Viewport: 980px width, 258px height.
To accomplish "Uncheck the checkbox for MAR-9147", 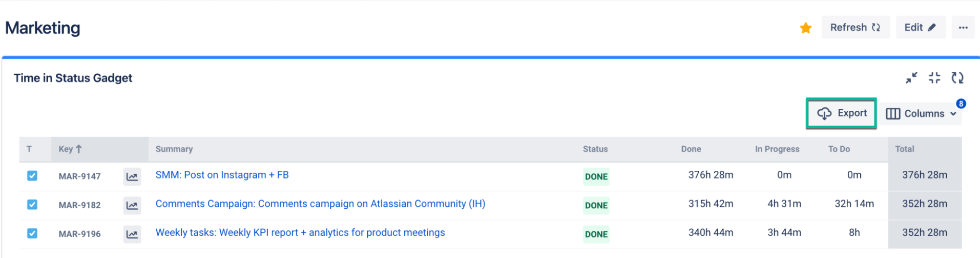I will click(32, 176).
